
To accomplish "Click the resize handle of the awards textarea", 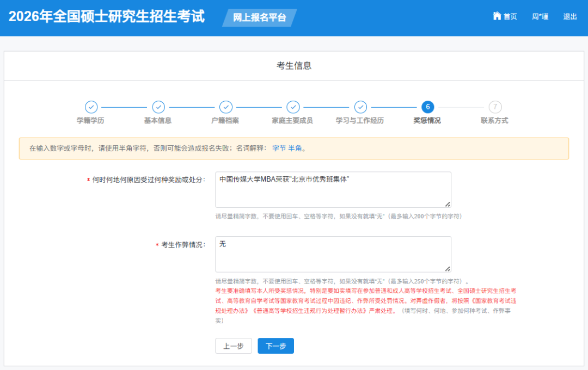I will [448, 205].
